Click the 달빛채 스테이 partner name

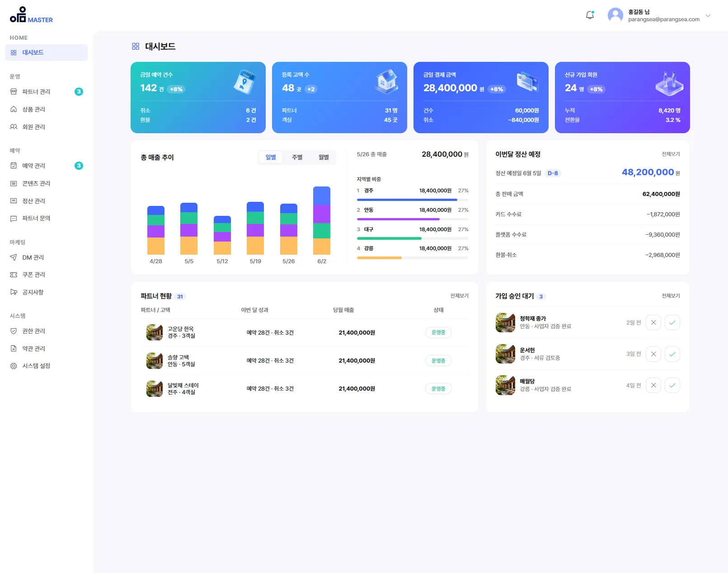183,385
